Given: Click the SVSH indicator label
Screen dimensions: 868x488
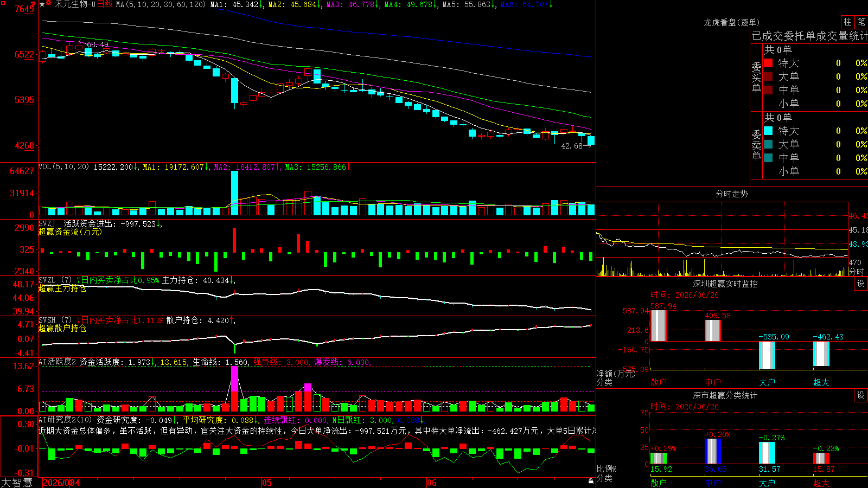Looking at the screenshot, I should (47, 320).
